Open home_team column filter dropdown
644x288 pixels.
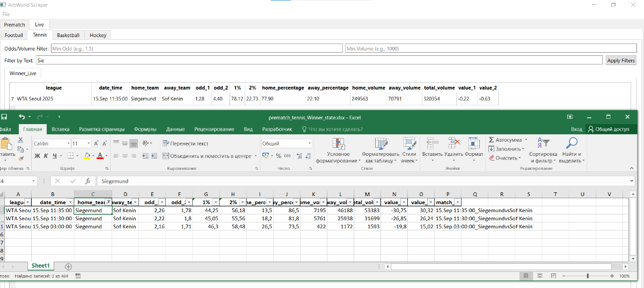coord(108,202)
